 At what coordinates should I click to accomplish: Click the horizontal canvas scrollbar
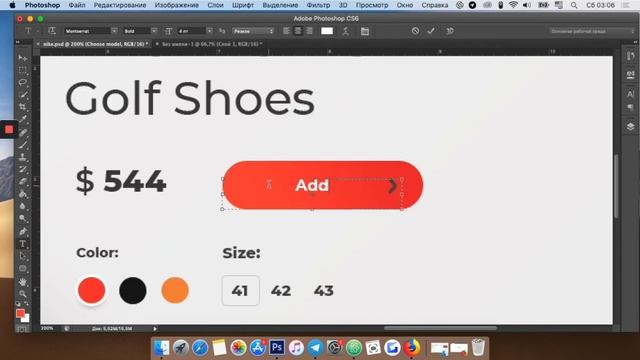[440, 328]
